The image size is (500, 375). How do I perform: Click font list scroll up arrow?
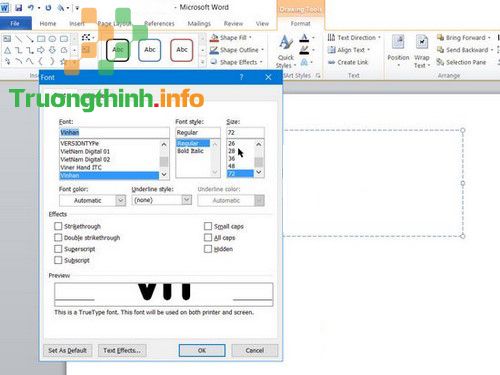pyautogui.click(x=164, y=144)
